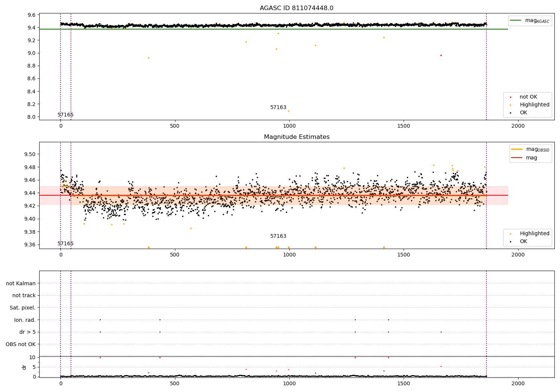Click the "57165" annotation in Magnitude Estimates plot

pyautogui.click(x=65, y=243)
